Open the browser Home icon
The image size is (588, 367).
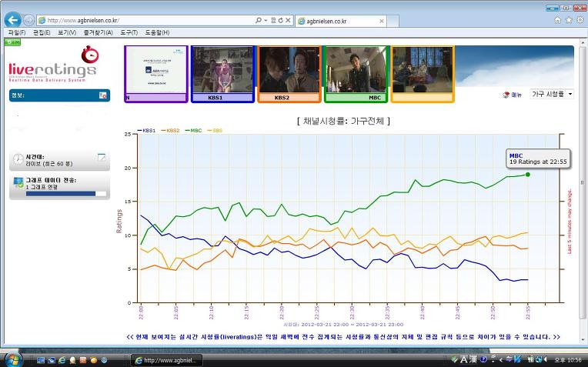558,20
